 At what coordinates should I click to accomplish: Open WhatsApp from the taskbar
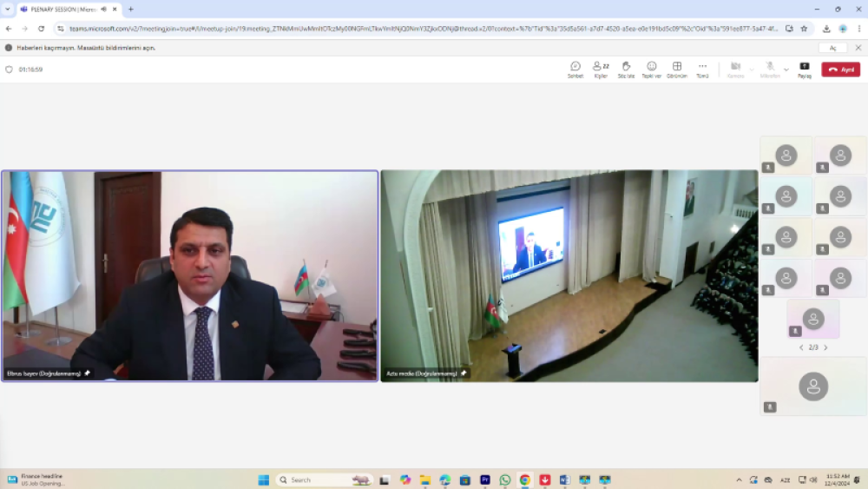click(x=505, y=479)
